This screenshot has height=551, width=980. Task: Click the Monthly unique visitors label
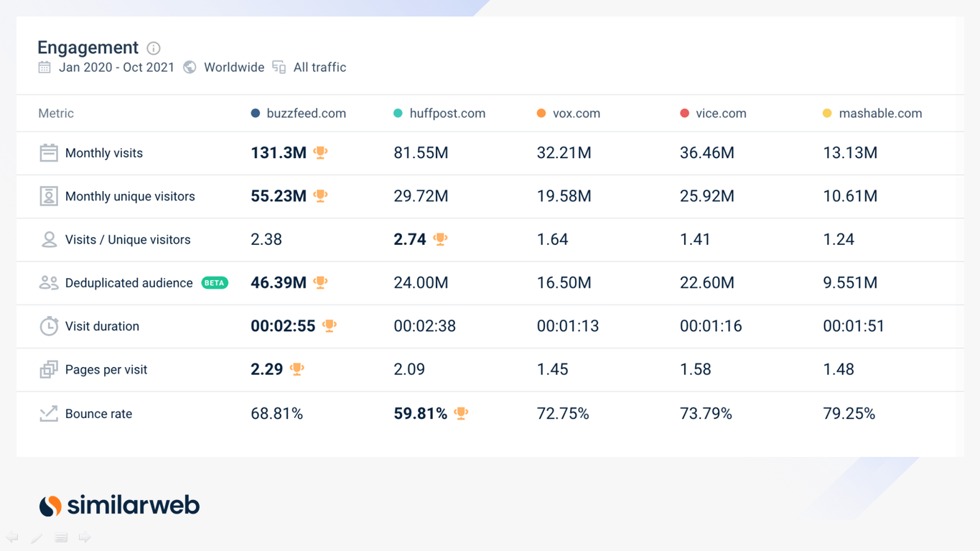point(130,196)
